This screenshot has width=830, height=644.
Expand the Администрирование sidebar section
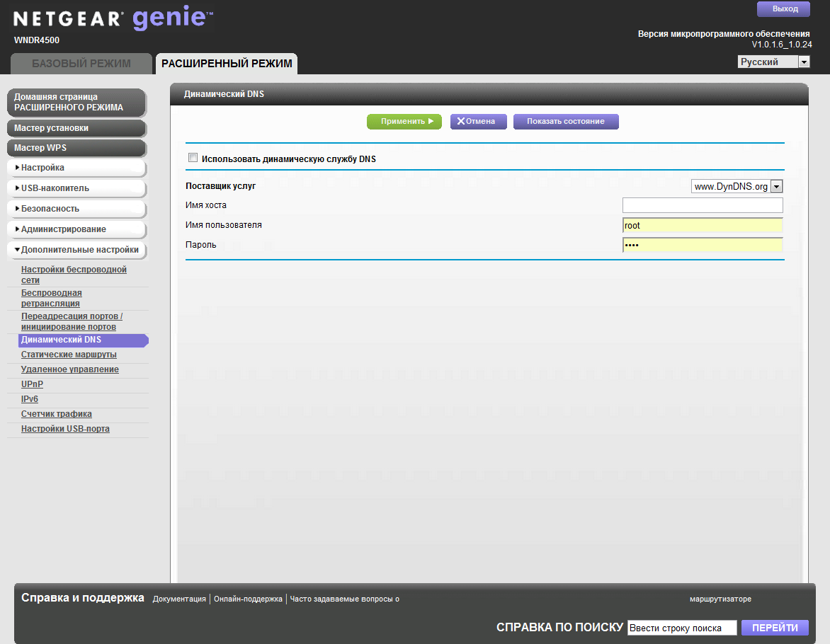point(76,229)
